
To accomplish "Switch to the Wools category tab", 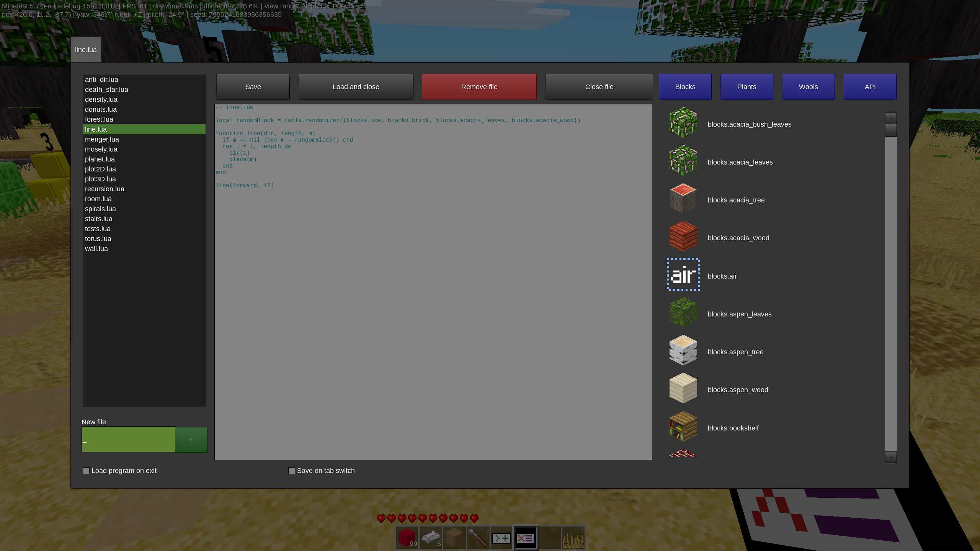I will click(x=808, y=86).
